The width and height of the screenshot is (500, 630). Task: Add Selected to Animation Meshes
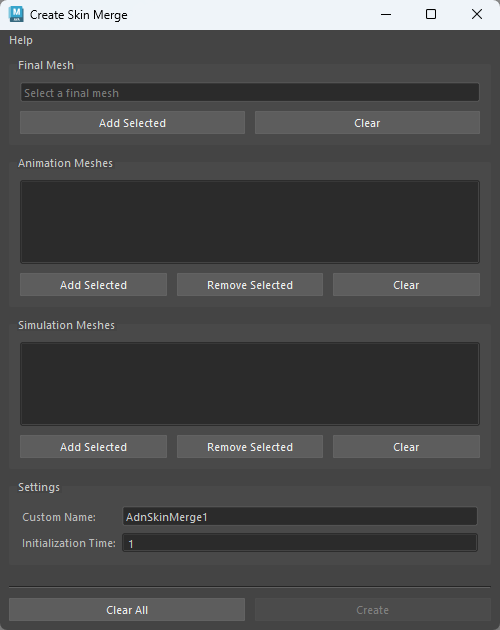point(93,285)
